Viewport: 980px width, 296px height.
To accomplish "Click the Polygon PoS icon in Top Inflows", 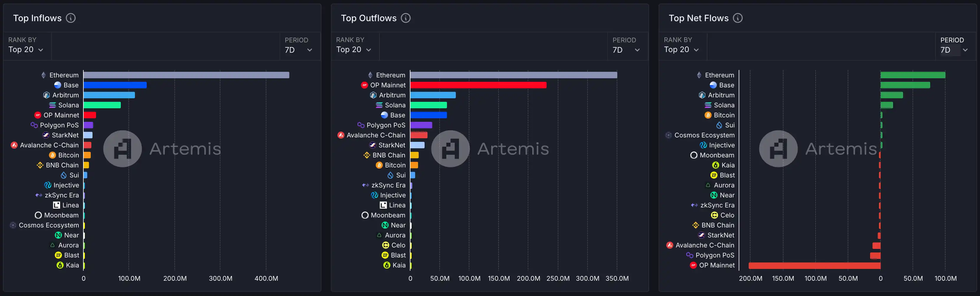I will tap(34, 125).
